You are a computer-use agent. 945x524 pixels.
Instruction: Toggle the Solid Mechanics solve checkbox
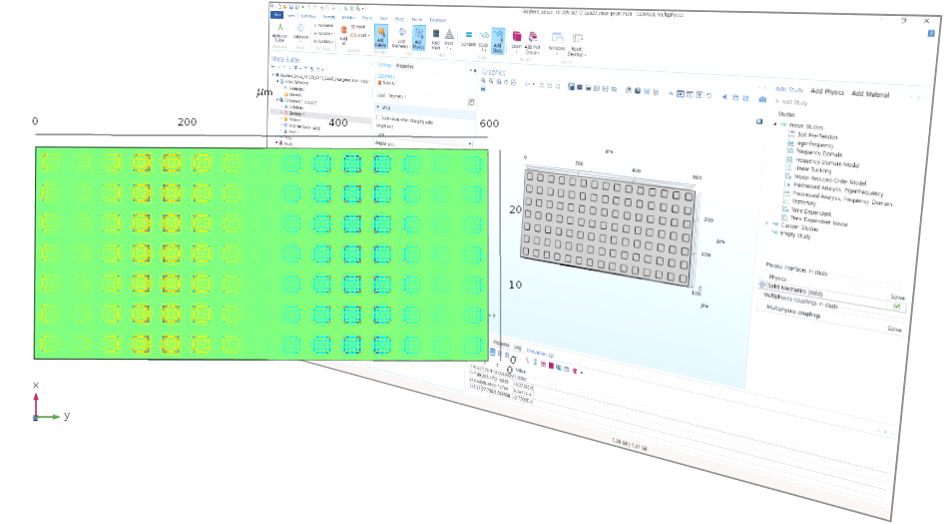click(896, 306)
